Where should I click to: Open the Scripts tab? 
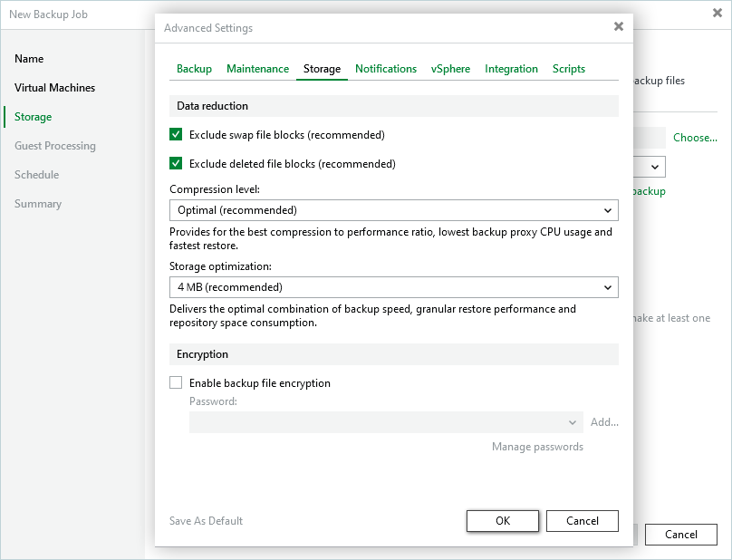(x=569, y=69)
